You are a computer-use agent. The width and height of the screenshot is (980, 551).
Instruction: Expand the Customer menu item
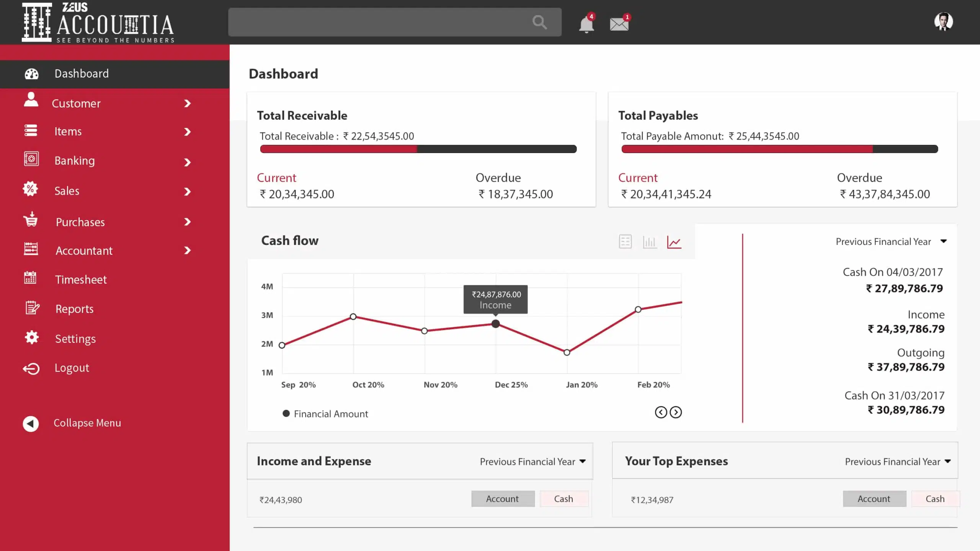point(76,103)
